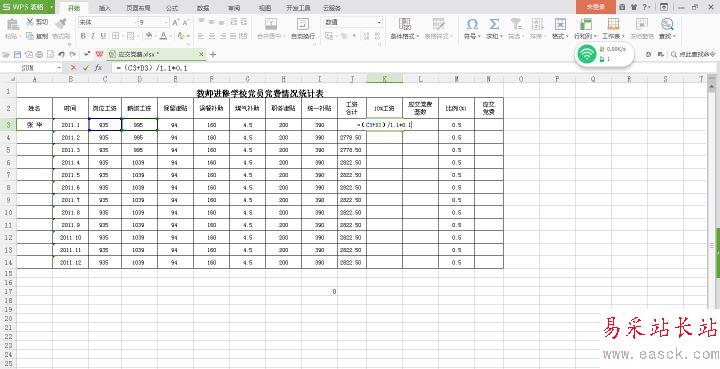Open the number format 数值 dropdown
720x369 pixels.
click(379, 22)
